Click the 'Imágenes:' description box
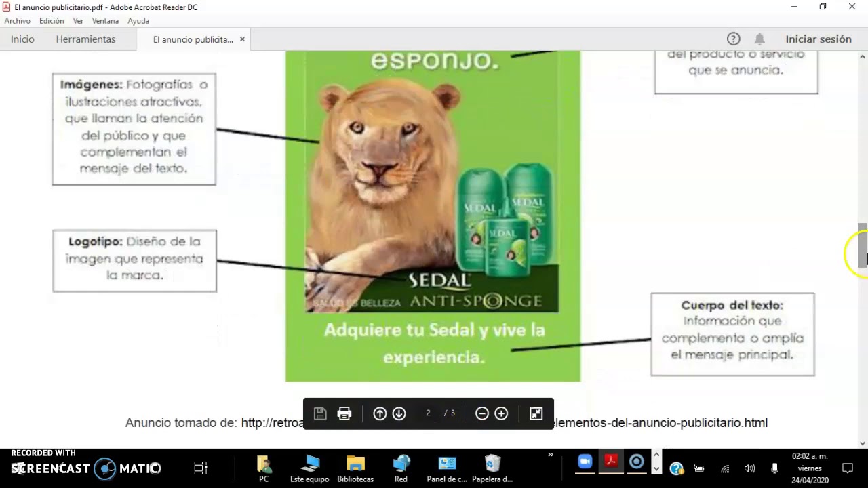This screenshot has width=868, height=488. tap(134, 129)
